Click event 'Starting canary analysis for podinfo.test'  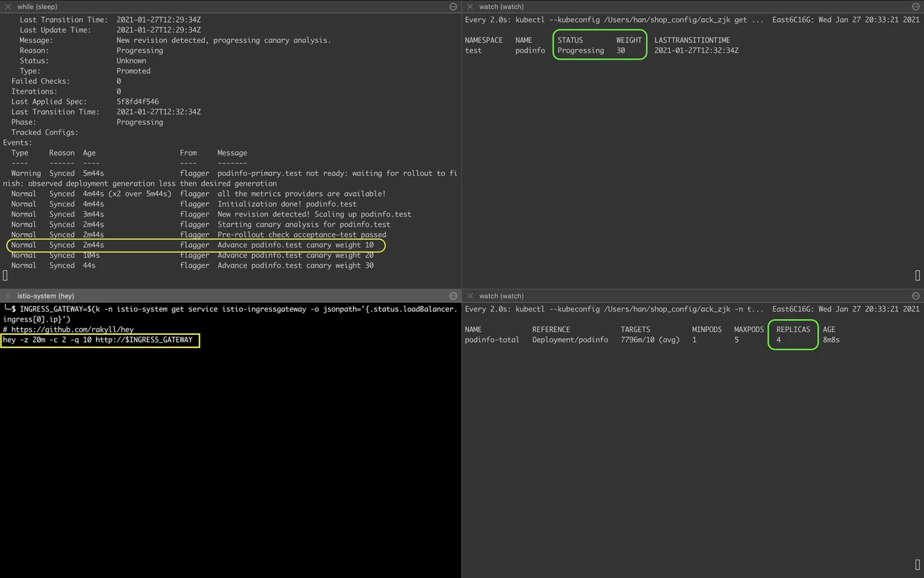point(304,225)
